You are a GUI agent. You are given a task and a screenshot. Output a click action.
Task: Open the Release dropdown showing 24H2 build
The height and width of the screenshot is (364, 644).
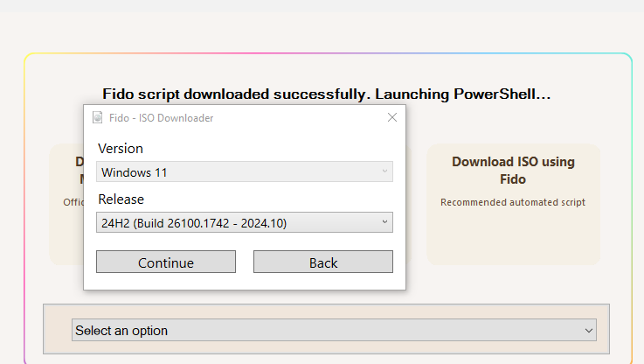click(245, 222)
